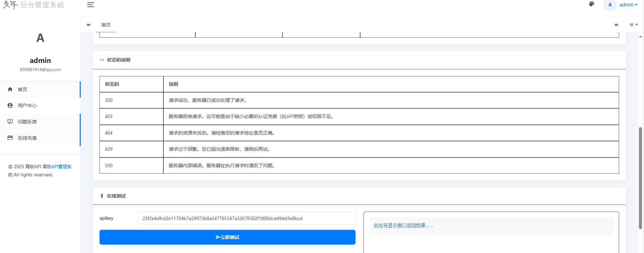Click the 后台管理系统 logo

pos(34,5)
